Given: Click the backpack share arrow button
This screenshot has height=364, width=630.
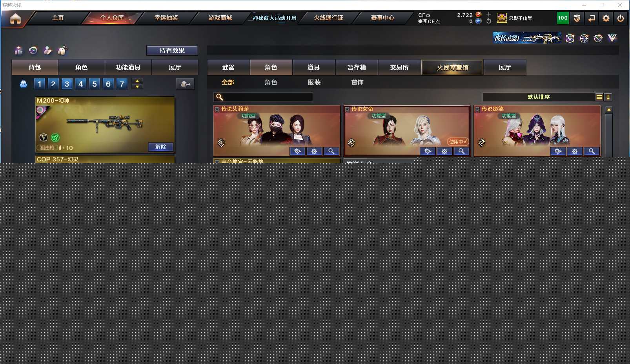Looking at the screenshot, I should 185,84.
